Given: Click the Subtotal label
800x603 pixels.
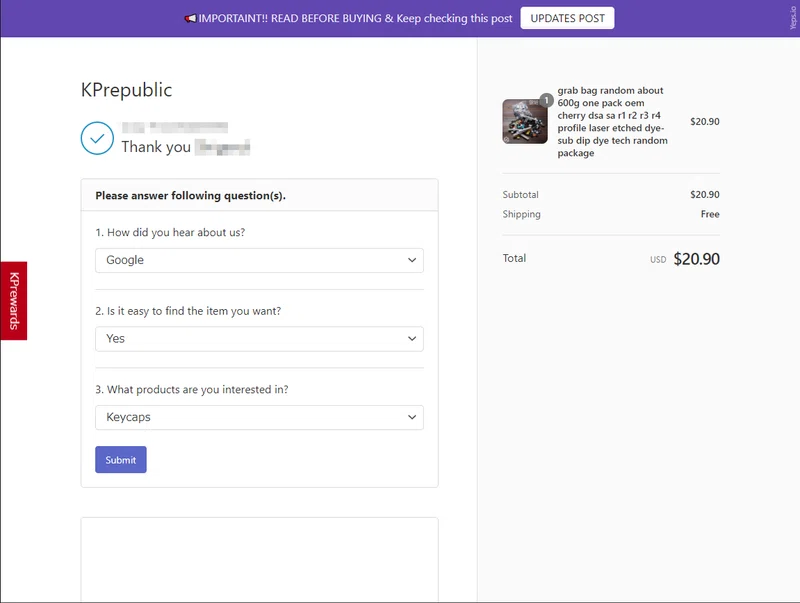Looking at the screenshot, I should 520,194.
